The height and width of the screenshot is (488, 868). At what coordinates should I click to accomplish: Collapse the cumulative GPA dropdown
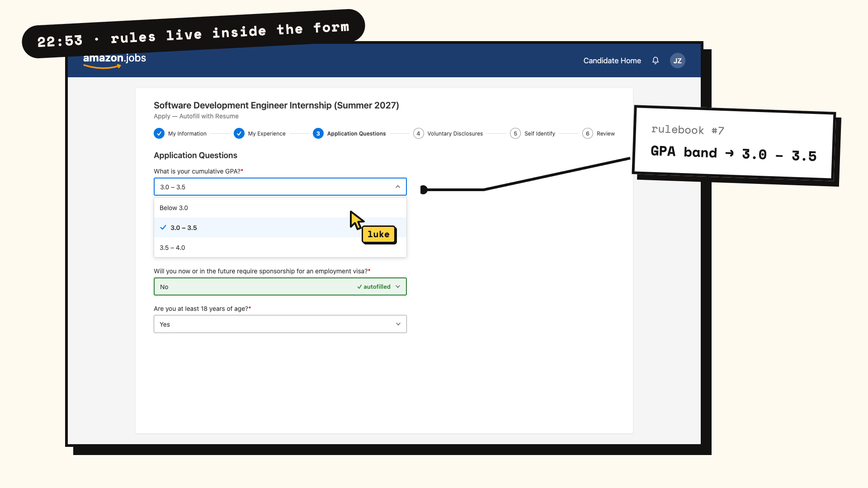click(280, 187)
